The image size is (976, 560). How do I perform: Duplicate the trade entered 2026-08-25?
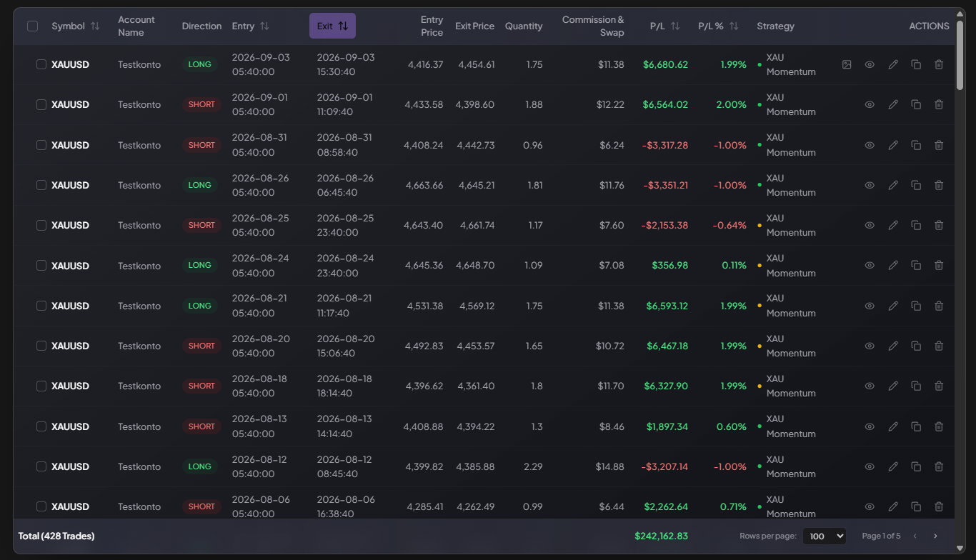coord(916,225)
